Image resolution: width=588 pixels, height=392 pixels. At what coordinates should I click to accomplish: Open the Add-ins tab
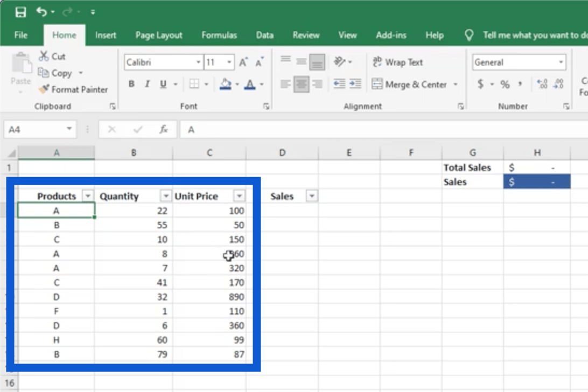click(391, 35)
